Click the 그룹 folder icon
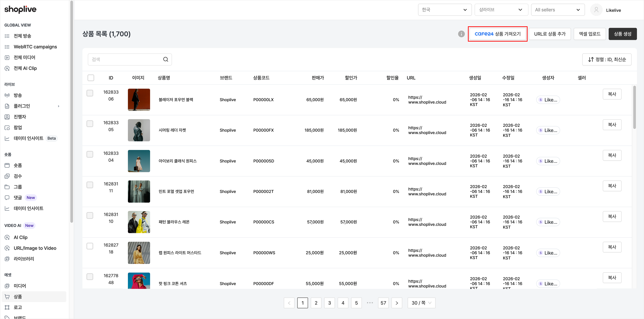Image resolution: width=644 pixels, height=319 pixels. [x=7, y=187]
